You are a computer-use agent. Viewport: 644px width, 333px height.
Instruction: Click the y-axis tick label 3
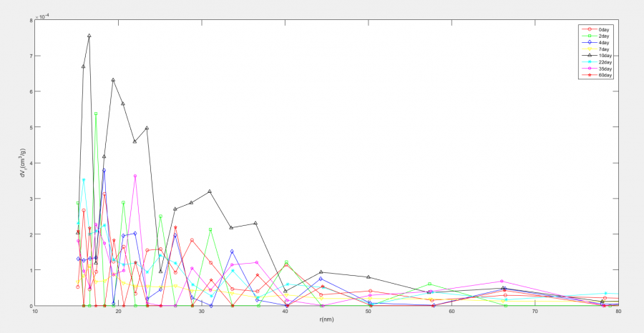[x=31, y=199]
